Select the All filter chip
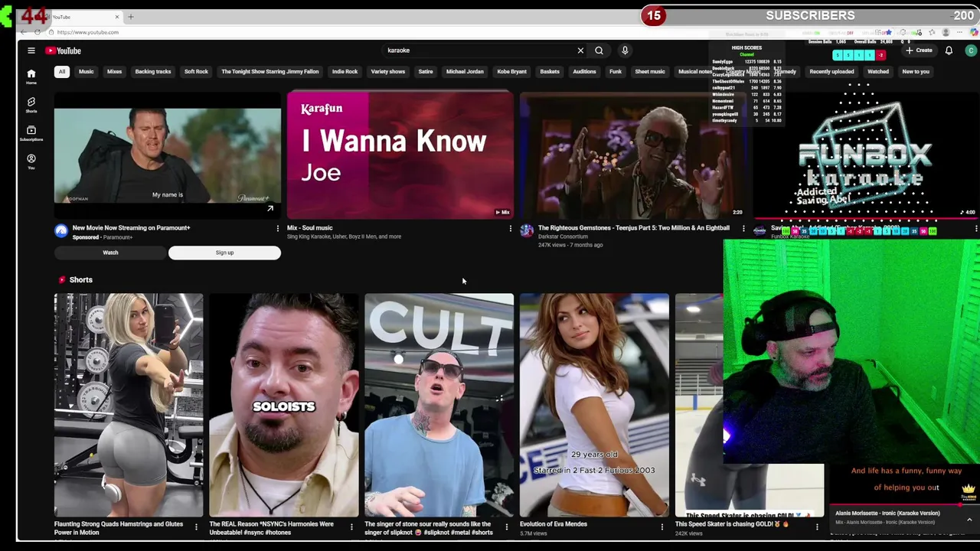 (62, 71)
